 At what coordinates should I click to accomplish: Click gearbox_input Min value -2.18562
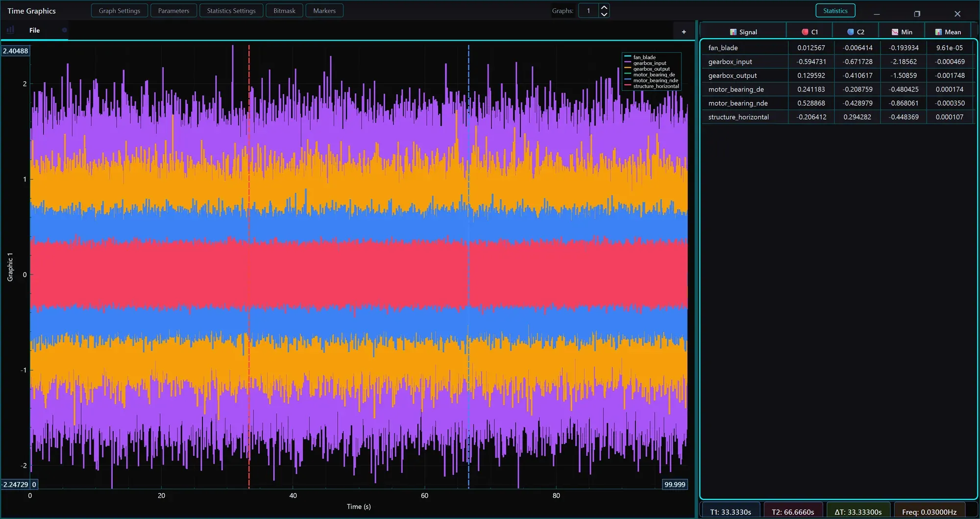[904, 61]
